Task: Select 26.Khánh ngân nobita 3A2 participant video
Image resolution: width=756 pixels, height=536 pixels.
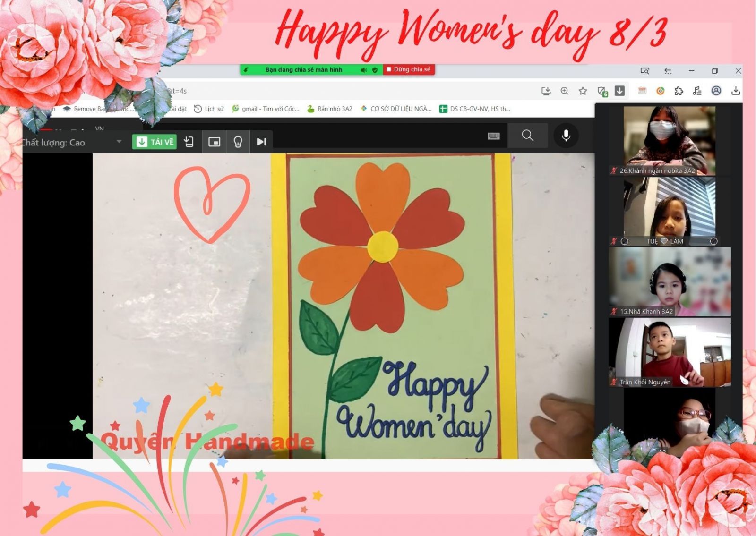Action: 670,141
